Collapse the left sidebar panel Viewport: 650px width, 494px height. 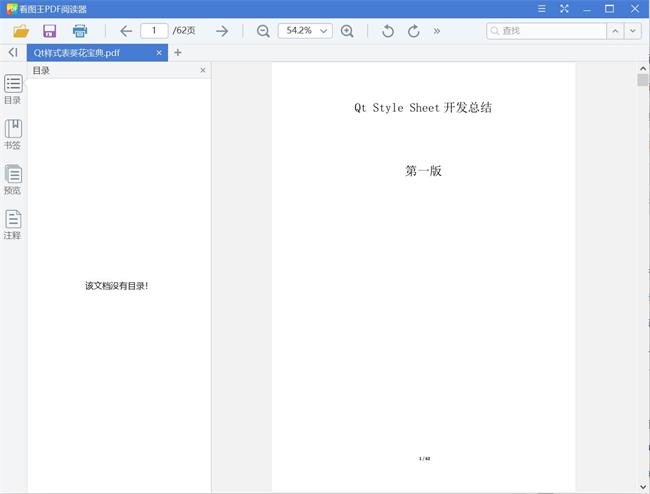click(x=13, y=53)
